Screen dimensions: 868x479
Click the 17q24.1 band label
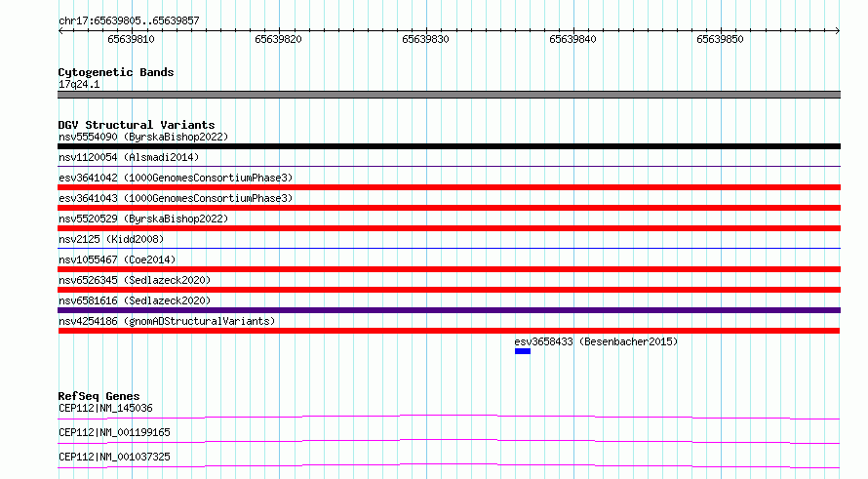click(79, 84)
